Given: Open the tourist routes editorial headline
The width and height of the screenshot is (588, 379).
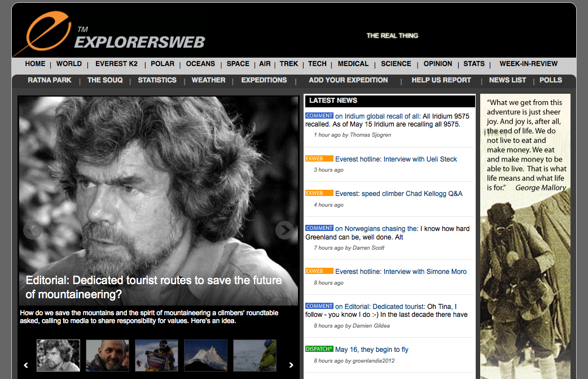Looking at the screenshot, I should (153, 287).
